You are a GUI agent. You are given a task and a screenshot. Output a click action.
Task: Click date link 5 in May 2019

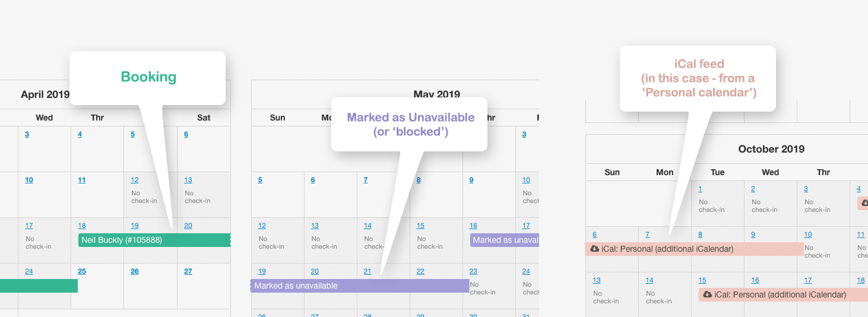pyautogui.click(x=260, y=180)
